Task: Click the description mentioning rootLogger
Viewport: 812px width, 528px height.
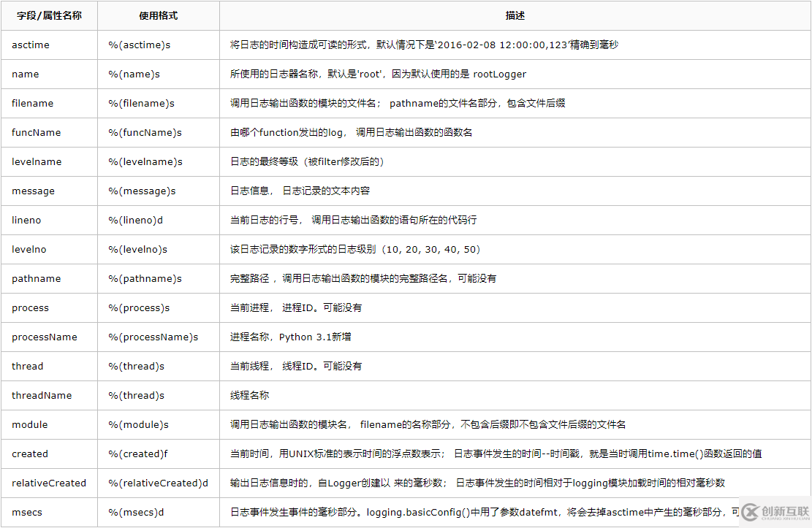Action: pos(515,74)
